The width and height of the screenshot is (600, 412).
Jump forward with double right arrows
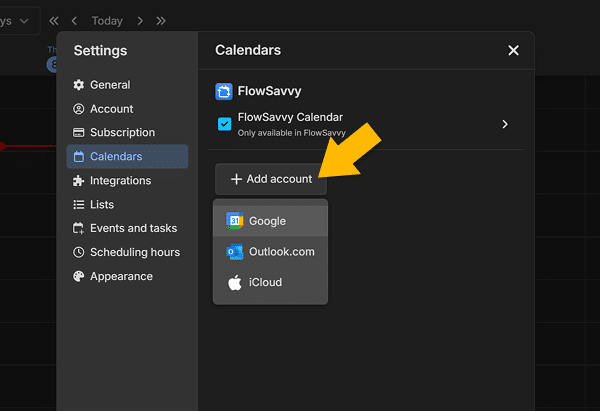pos(161,21)
